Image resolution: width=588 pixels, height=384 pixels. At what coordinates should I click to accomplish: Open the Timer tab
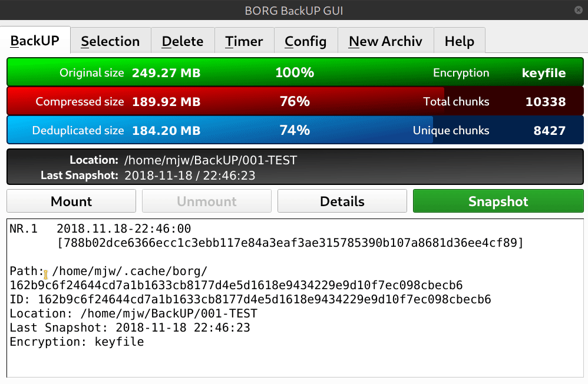[244, 41]
